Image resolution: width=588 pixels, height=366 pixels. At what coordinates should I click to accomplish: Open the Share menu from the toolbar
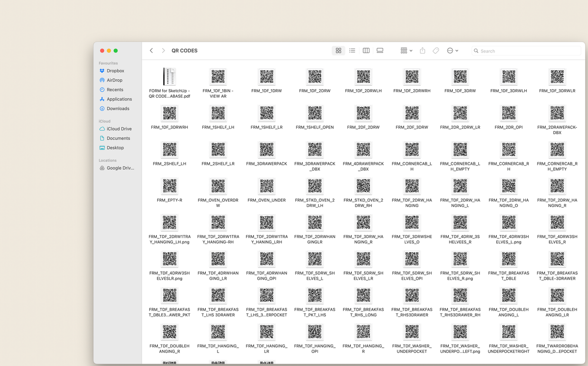(422, 51)
